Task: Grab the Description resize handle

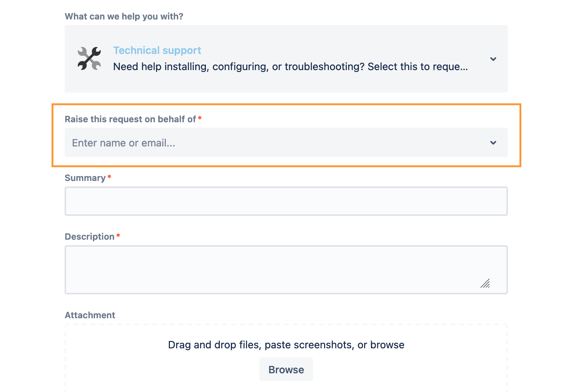Action: tap(485, 283)
